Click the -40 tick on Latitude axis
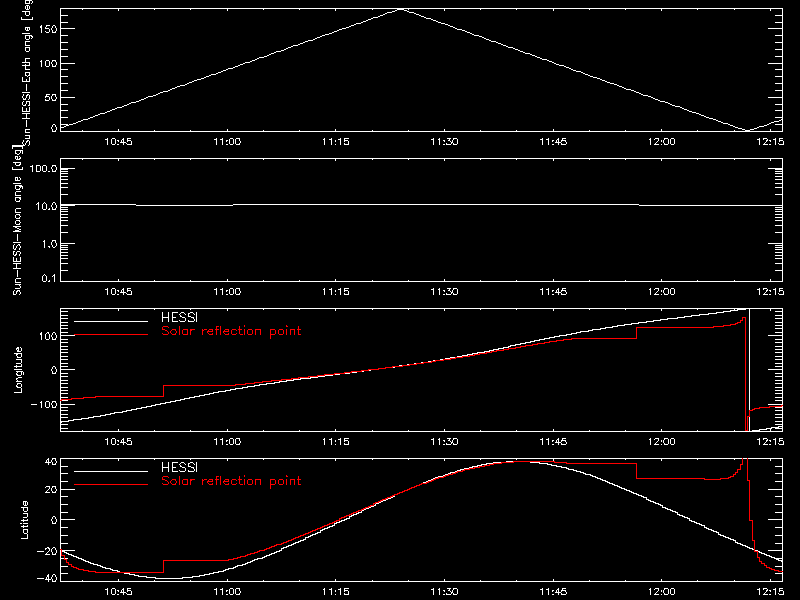800x600 pixels. click(x=46, y=578)
